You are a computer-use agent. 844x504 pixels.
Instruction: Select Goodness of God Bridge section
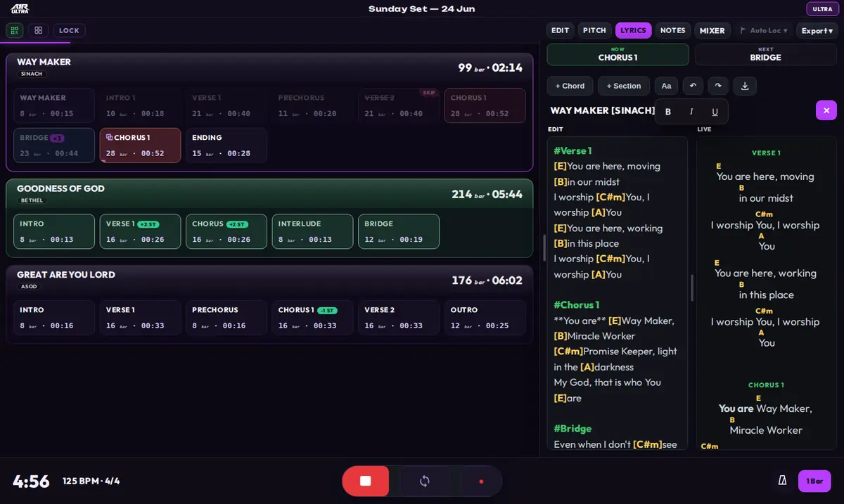(399, 231)
